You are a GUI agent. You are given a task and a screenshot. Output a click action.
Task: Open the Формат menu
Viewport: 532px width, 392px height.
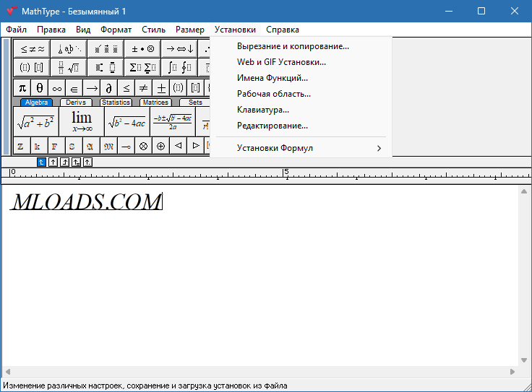116,30
